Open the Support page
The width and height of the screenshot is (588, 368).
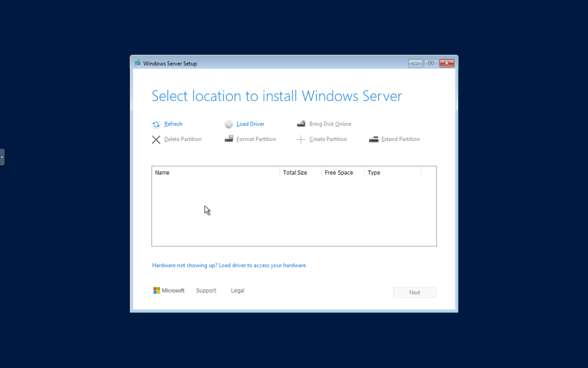(206, 290)
